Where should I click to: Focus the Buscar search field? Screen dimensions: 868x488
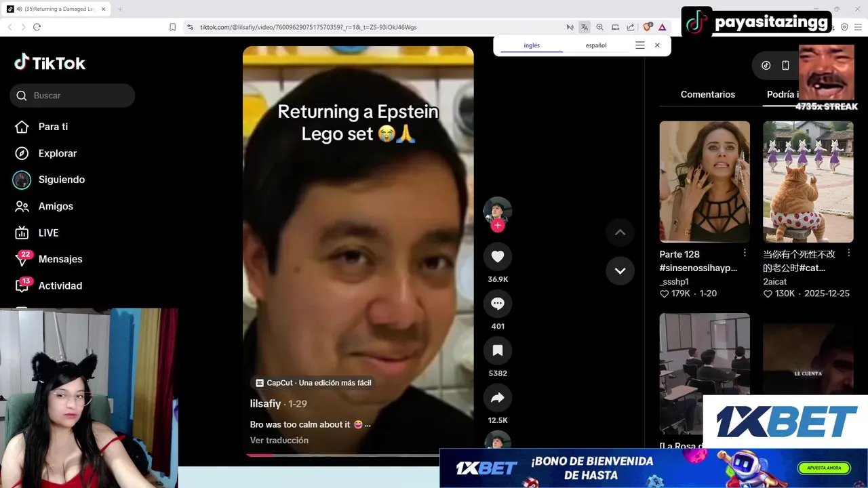coord(73,96)
